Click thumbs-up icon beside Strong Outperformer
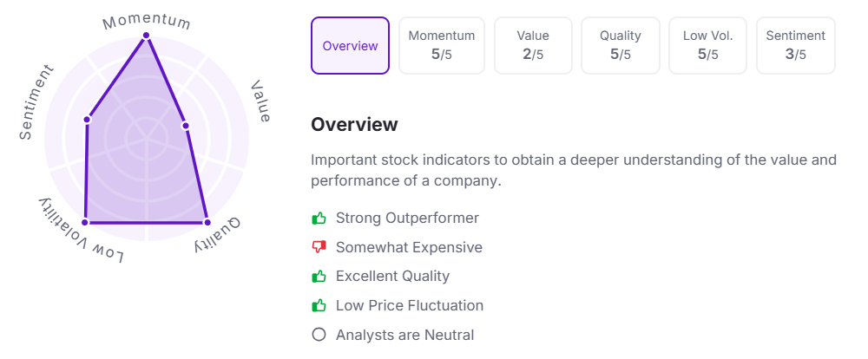Viewport: 868px width, 359px height. pyautogui.click(x=319, y=218)
